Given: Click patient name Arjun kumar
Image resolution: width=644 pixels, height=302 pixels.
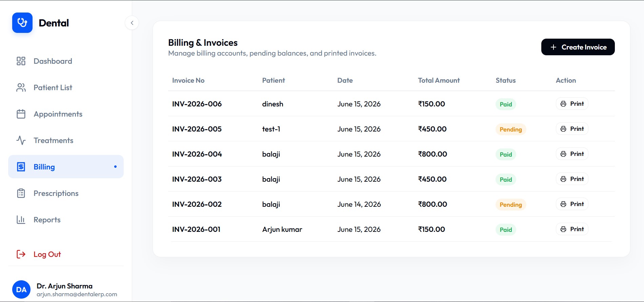Looking at the screenshot, I should click(282, 229).
